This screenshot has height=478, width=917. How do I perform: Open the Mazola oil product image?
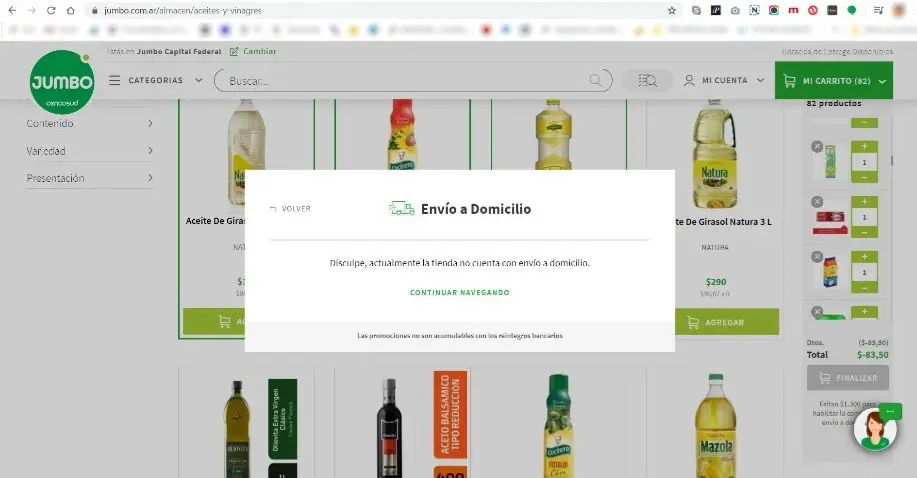click(715, 426)
